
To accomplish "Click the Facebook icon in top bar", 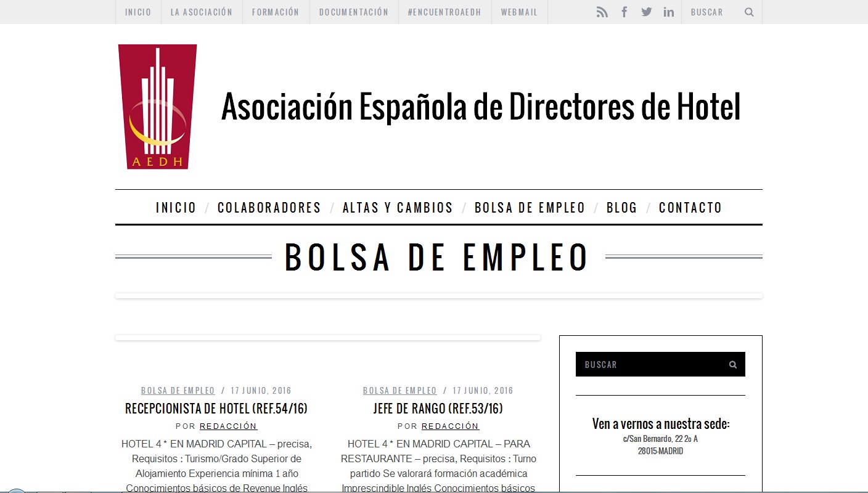I will (624, 12).
